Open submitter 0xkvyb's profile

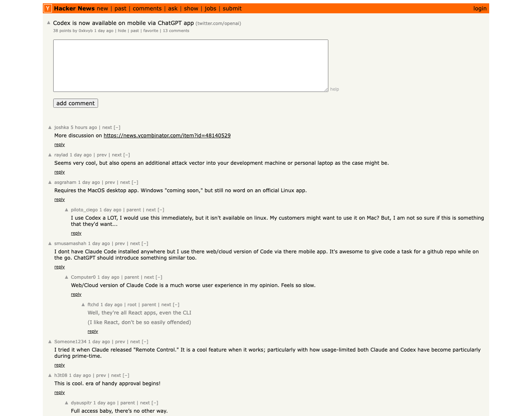(x=86, y=31)
